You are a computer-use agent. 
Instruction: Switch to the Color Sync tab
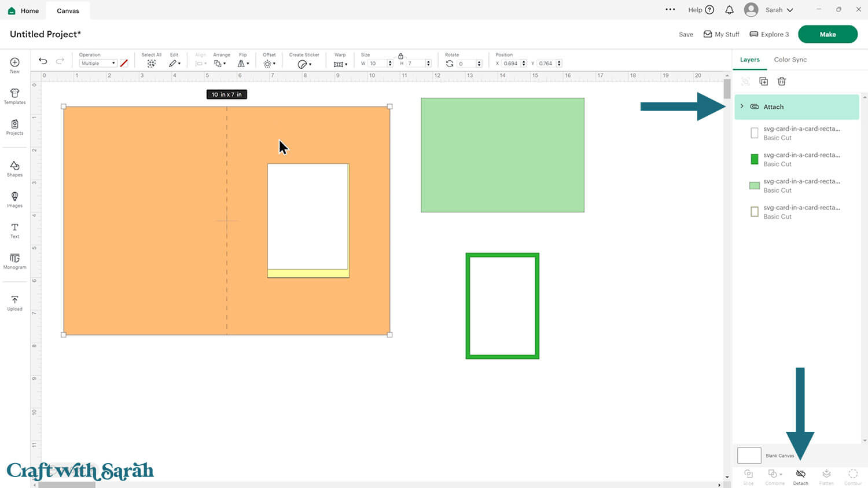click(x=790, y=60)
